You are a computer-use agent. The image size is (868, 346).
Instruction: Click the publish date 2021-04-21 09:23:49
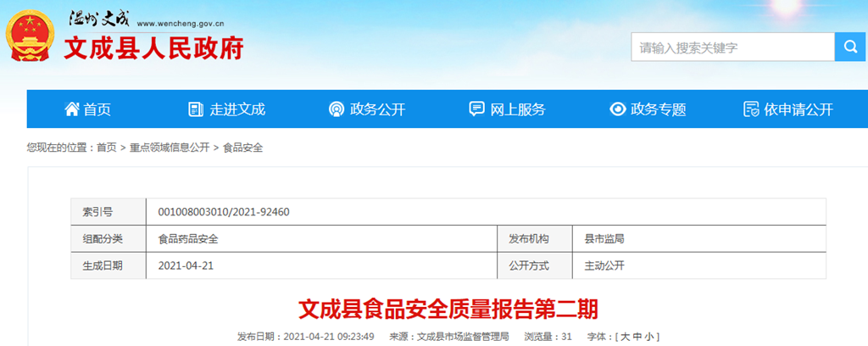coord(329,337)
